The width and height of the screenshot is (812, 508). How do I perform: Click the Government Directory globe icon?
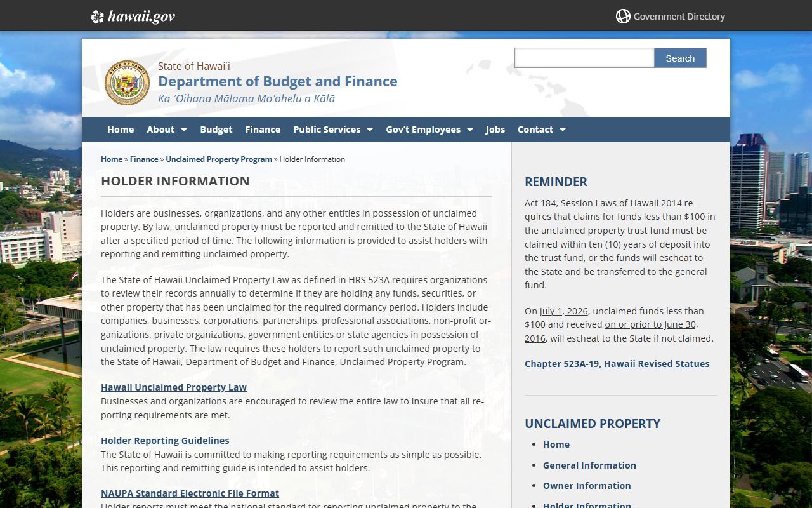(623, 17)
